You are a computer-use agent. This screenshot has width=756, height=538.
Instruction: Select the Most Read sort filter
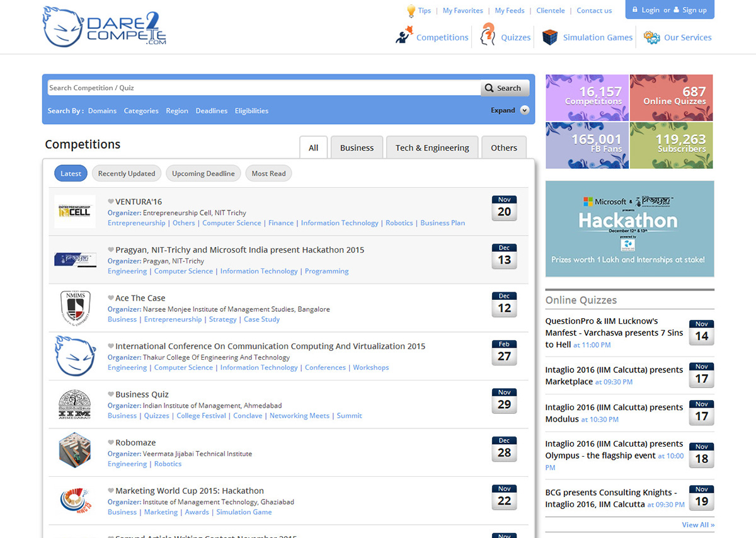(269, 174)
